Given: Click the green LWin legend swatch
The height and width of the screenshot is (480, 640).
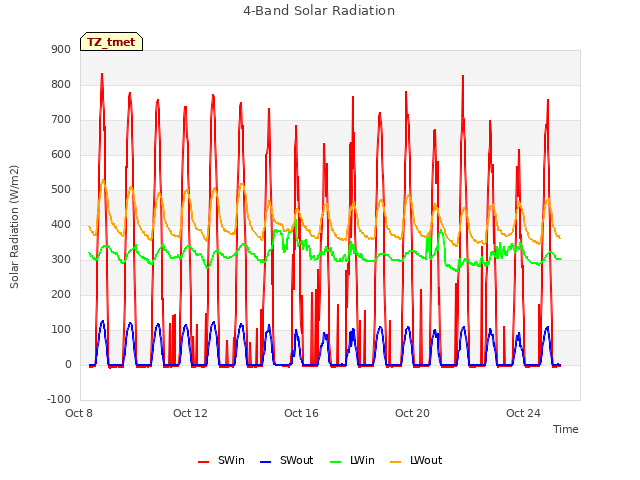Looking at the screenshot, I should [x=335, y=462].
